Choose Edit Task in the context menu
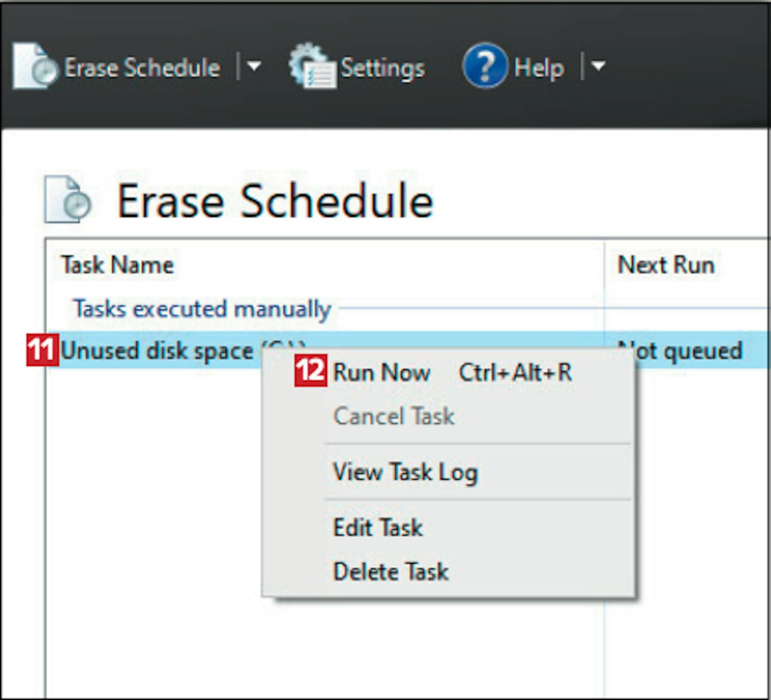This screenshot has height=700, width=771. tap(378, 527)
